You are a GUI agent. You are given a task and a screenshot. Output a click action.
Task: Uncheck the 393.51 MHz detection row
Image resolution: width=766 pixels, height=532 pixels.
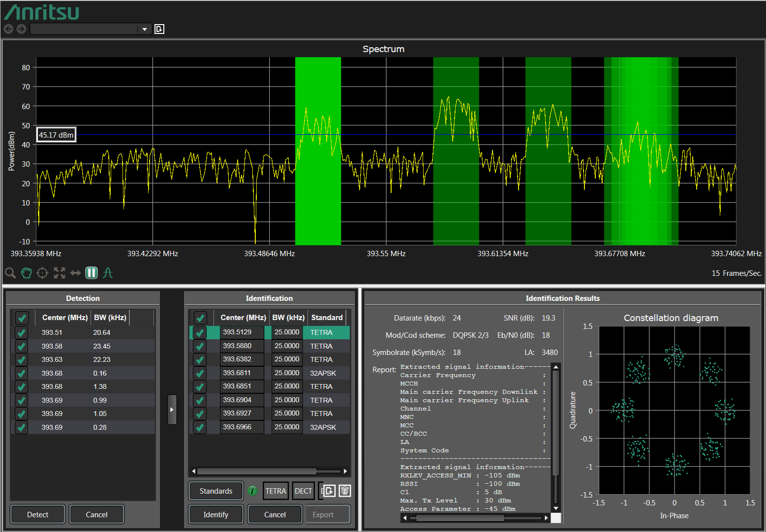[22, 333]
